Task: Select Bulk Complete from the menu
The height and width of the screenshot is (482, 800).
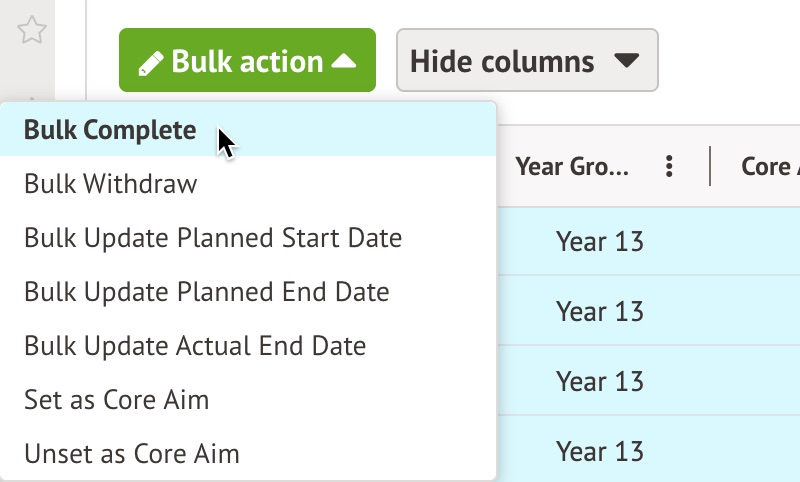Action: [110, 130]
